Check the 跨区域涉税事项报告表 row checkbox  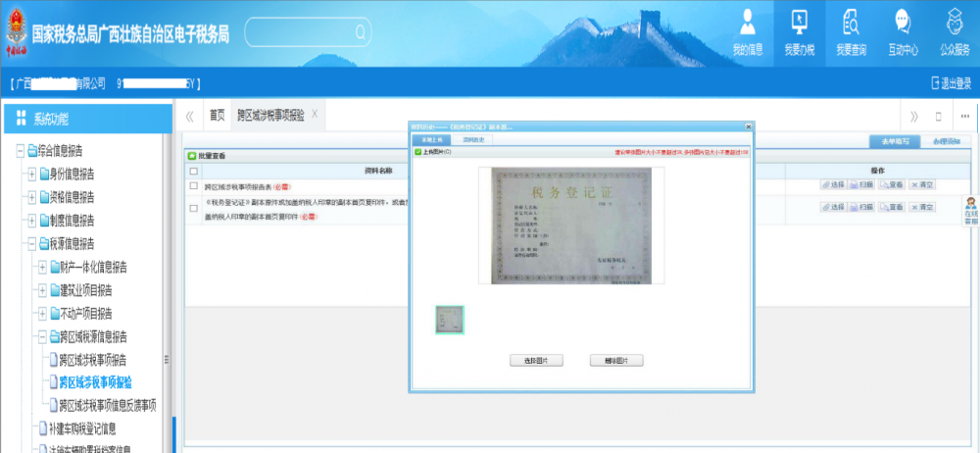193,185
